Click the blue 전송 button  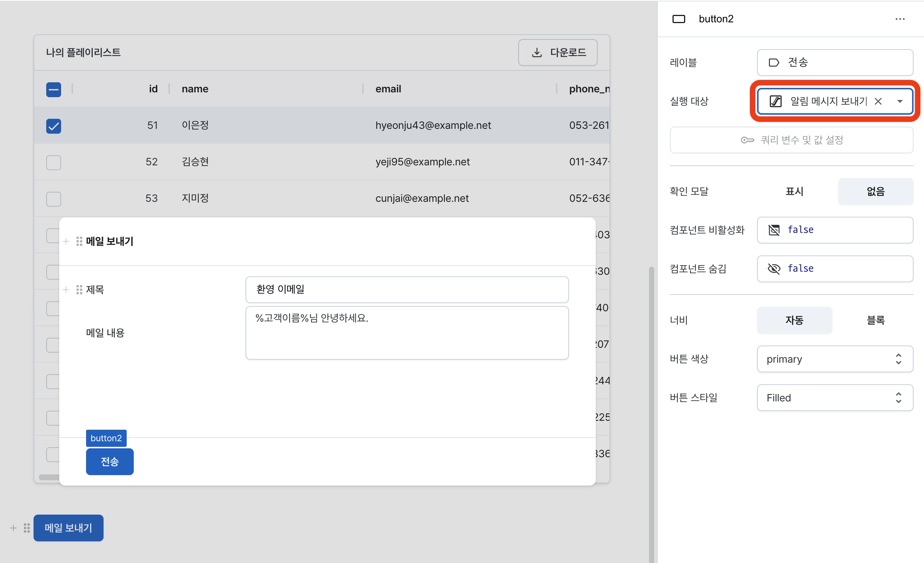point(110,461)
